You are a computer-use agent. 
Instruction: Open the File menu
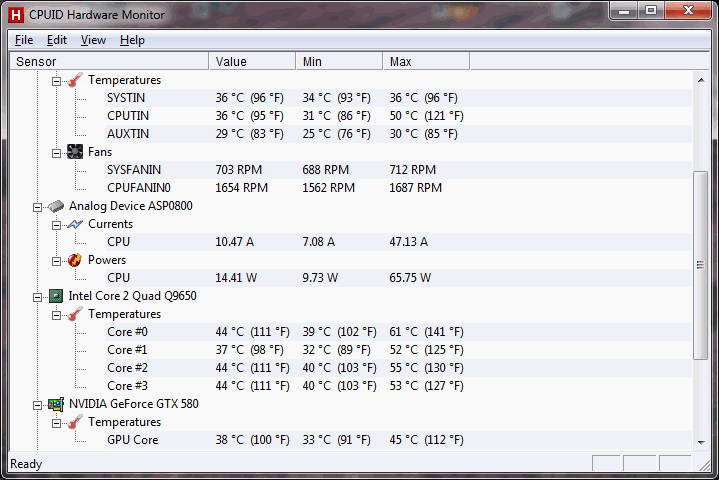coord(24,40)
